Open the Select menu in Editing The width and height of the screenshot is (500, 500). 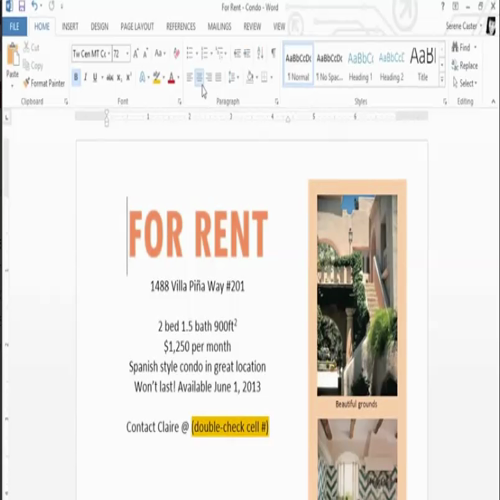465,83
